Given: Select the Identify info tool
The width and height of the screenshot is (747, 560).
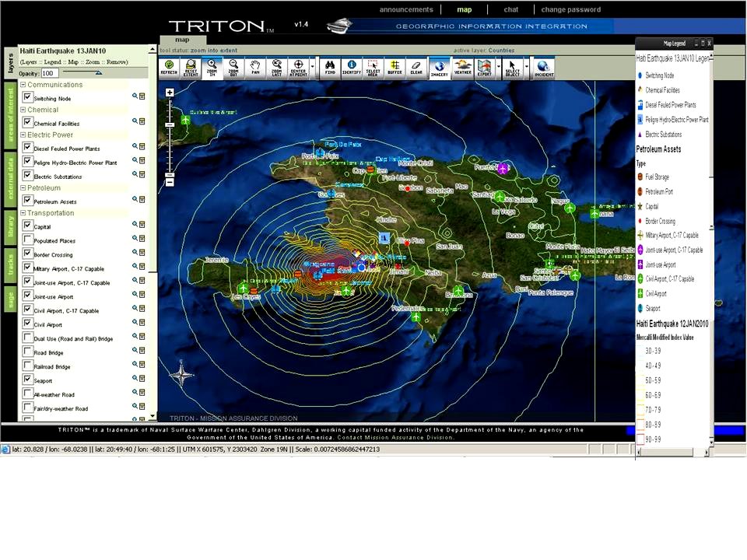Looking at the screenshot, I should (352, 68).
